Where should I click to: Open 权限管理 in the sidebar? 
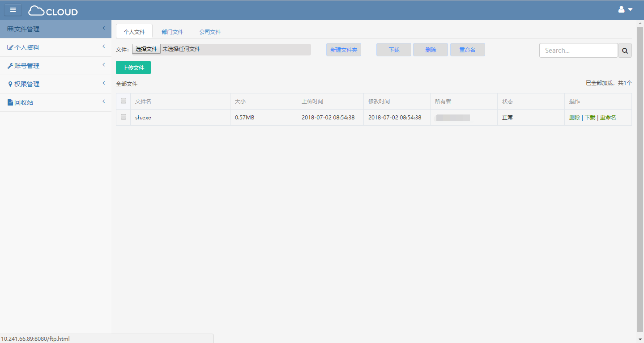coord(55,84)
